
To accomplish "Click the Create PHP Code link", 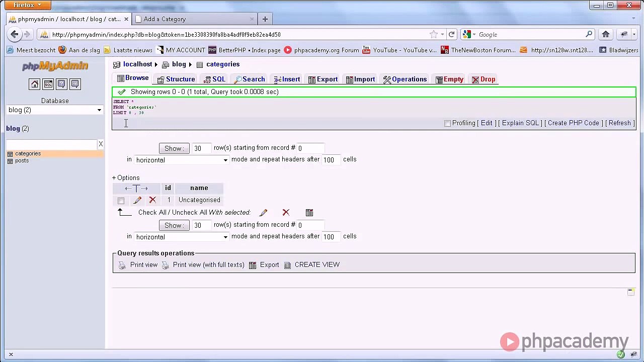I will point(574,123).
